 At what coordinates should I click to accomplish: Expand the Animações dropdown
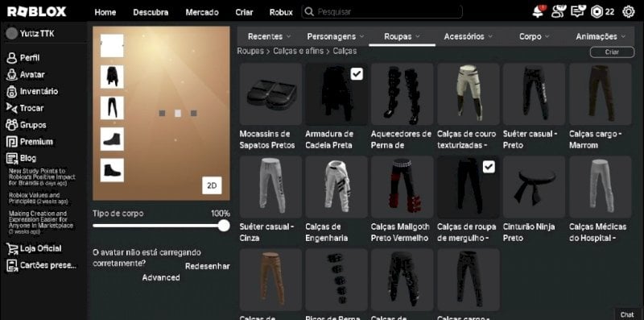(x=601, y=36)
